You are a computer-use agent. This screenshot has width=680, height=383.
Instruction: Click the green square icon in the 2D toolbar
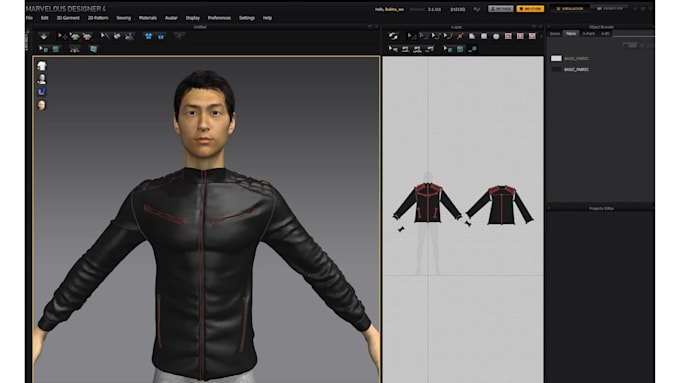pos(460,49)
